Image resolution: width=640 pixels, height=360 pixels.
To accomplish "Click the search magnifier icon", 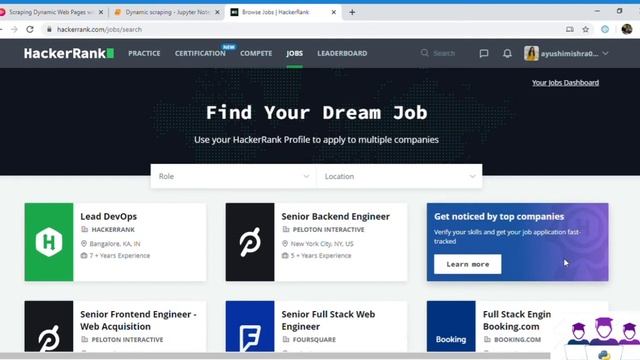I will 424,53.
